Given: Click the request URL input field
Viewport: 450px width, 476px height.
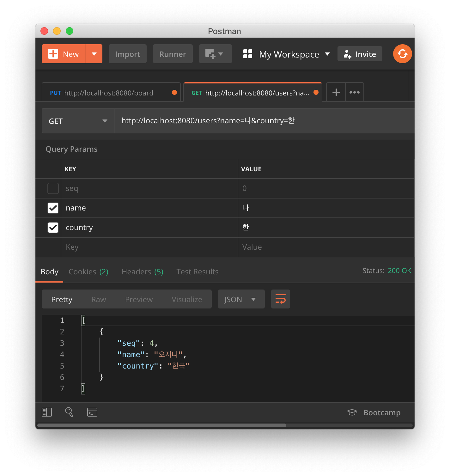Looking at the screenshot, I should pyautogui.click(x=264, y=121).
